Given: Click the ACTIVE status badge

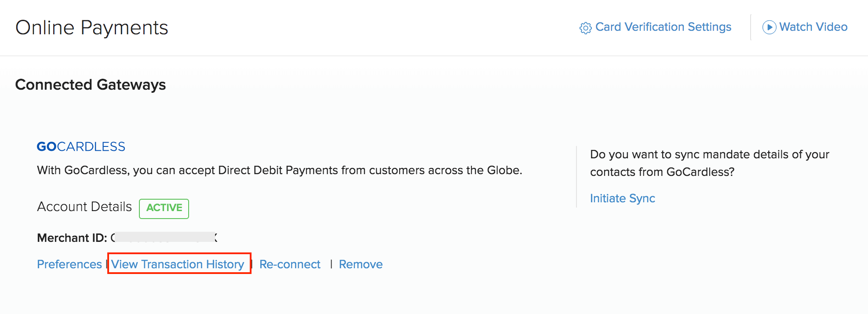Looking at the screenshot, I should [x=164, y=208].
